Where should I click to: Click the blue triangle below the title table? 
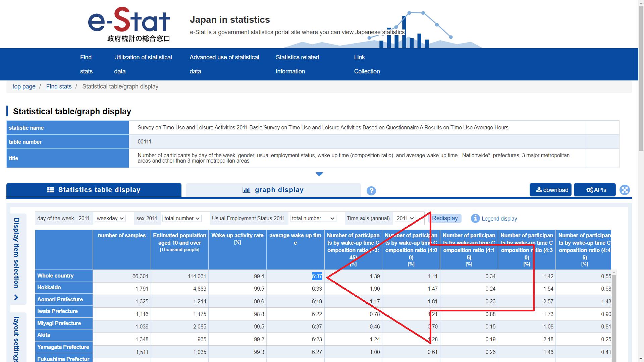[319, 174]
